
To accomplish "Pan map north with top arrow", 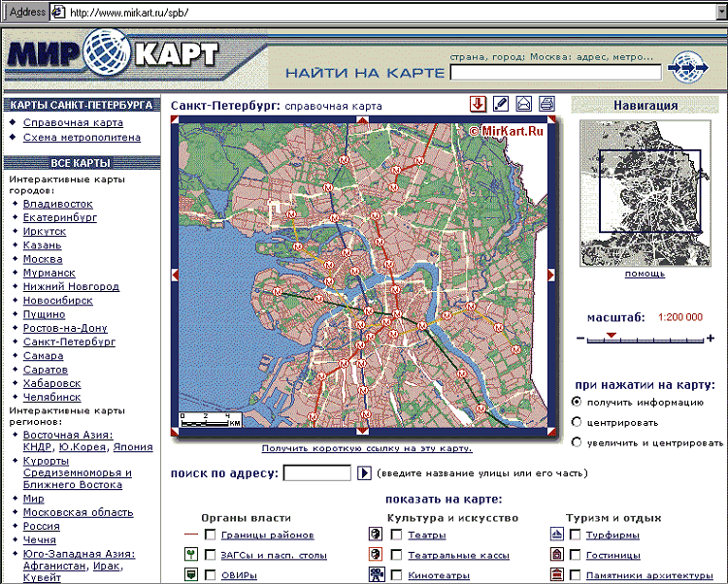I will point(362,119).
